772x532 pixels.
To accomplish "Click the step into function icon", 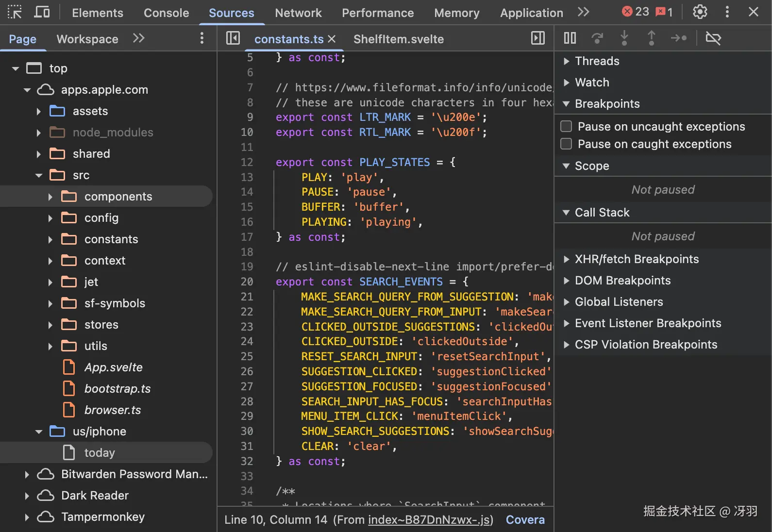I will [624, 38].
